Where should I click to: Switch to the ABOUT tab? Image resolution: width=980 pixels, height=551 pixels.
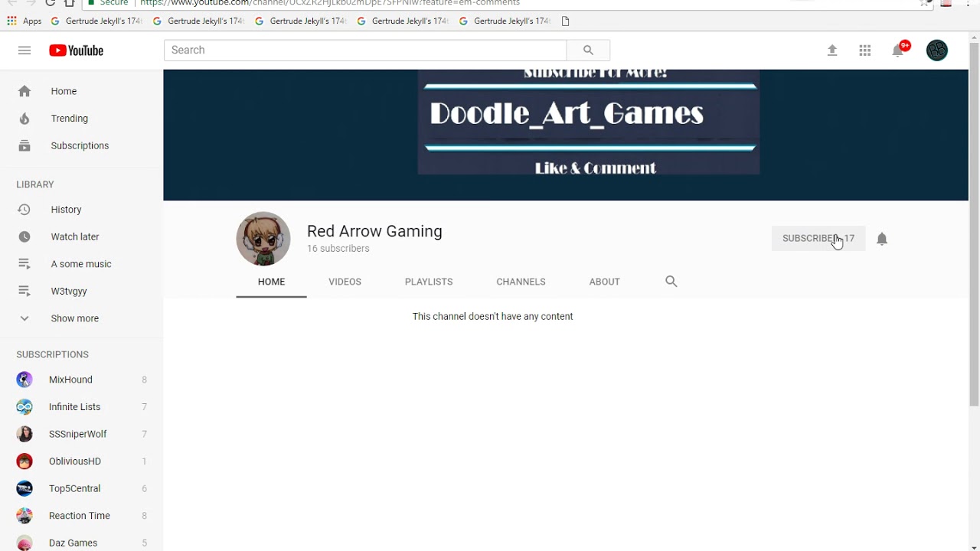click(604, 282)
